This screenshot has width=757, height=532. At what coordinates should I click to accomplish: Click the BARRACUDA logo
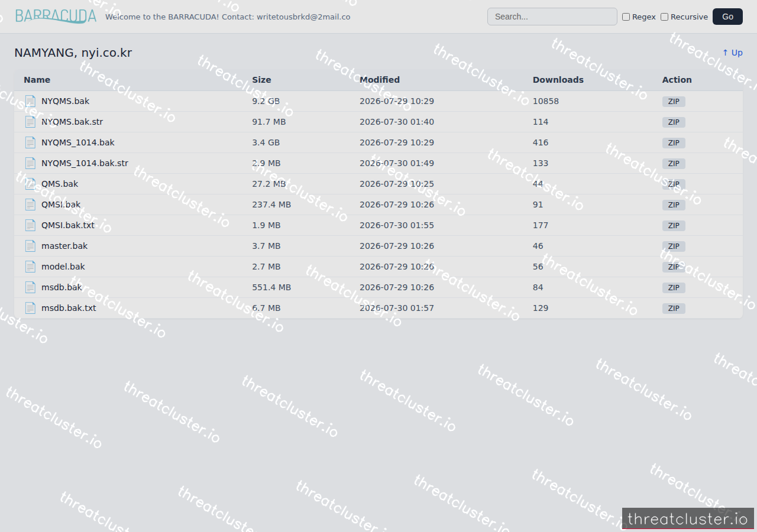[x=56, y=16]
